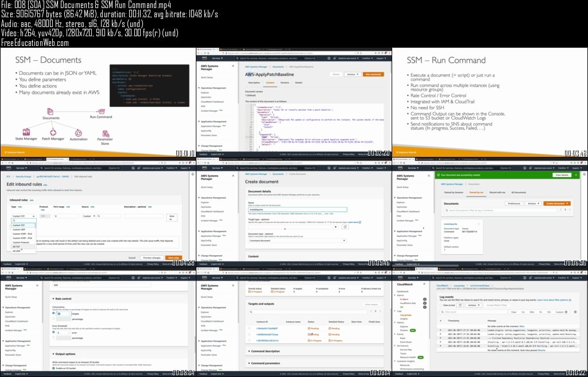This screenshot has height=377, width=588.
Task: Open the Owned by Amazon tab
Action: pyautogui.click(x=454, y=193)
